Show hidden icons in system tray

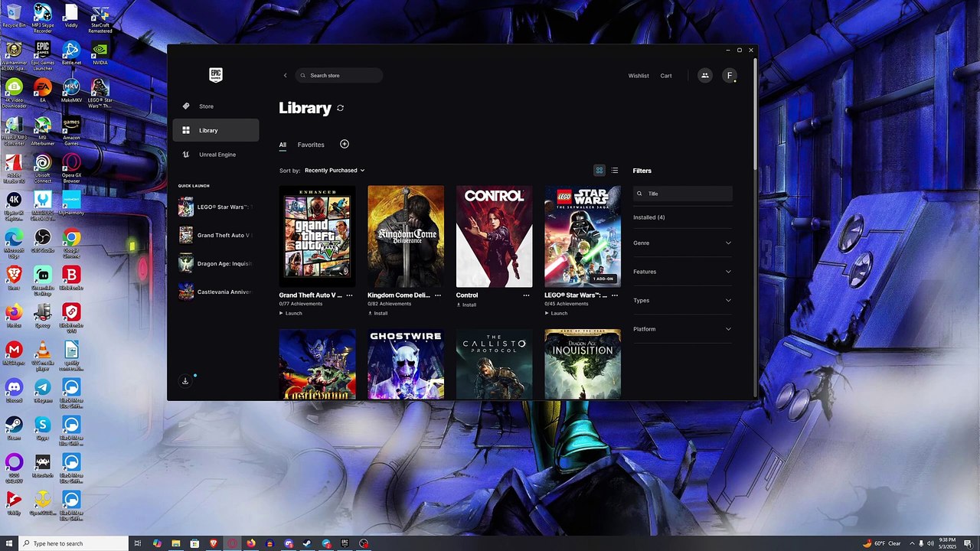pyautogui.click(x=911, y=543)
